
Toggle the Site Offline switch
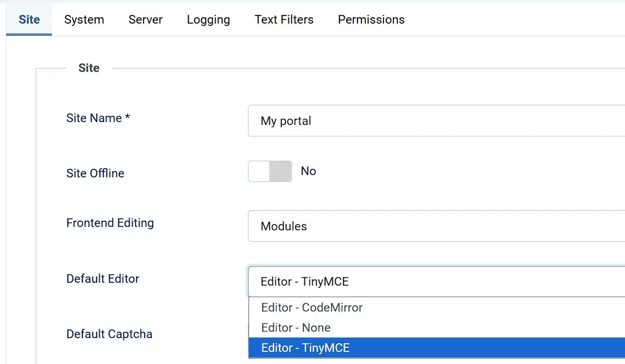pyautogui.click(x=269, y=171)
